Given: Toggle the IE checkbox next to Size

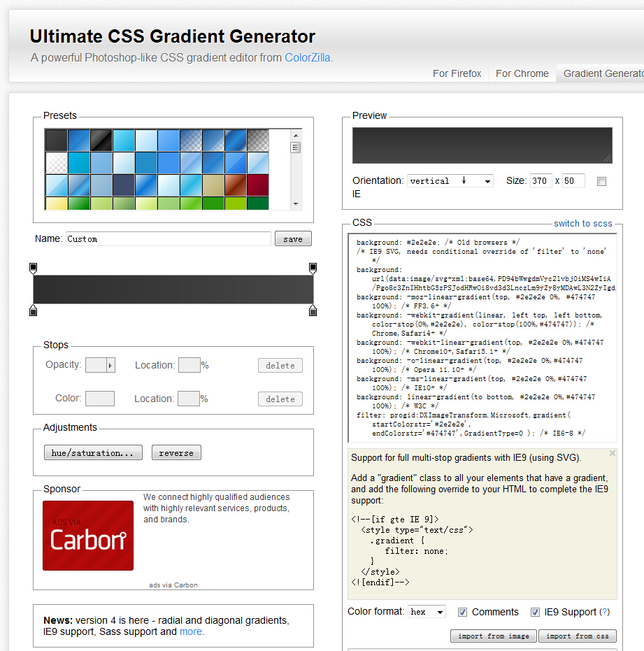Looking at the screenshot, I should tap(601, 181).
